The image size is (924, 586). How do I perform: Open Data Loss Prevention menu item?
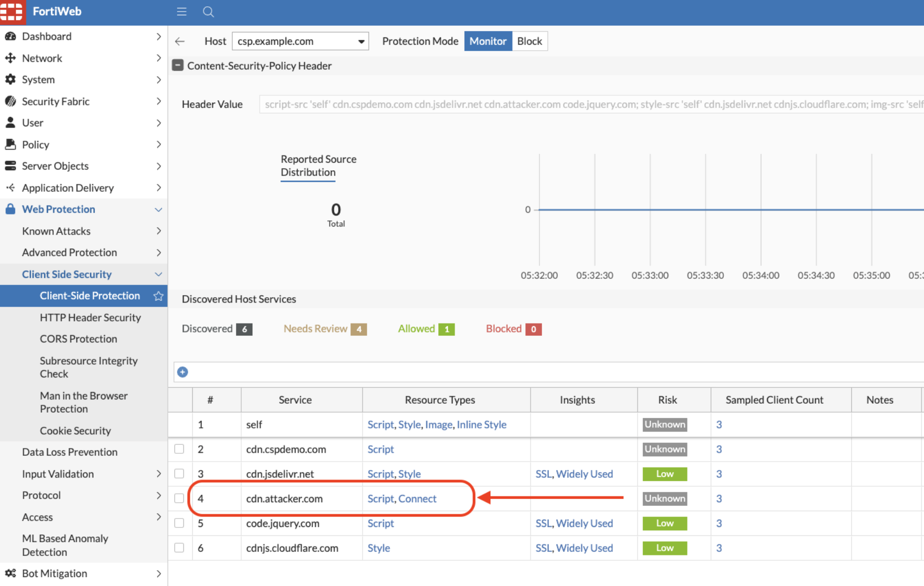[70, 452]
